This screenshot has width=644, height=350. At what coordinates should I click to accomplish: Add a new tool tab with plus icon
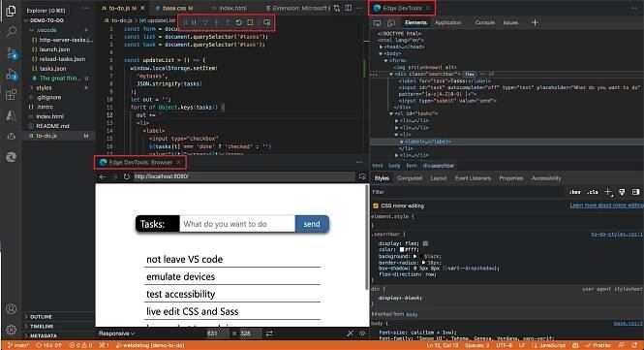pos(535,22)
